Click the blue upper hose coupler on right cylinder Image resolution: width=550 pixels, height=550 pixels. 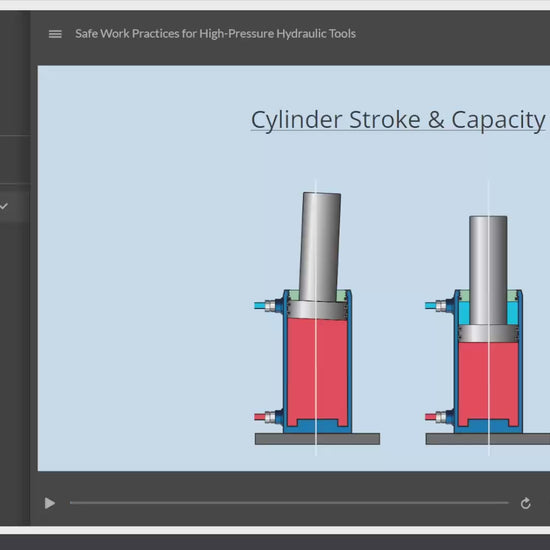[438, 306]
